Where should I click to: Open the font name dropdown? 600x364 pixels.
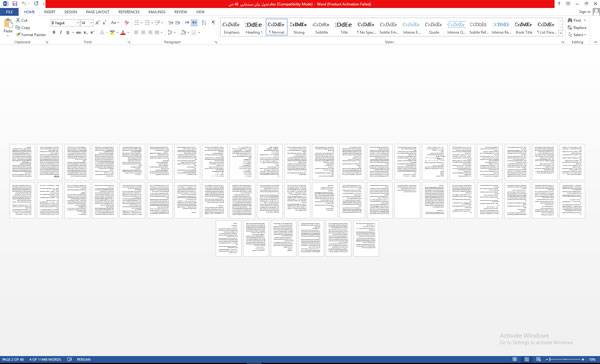78,23
